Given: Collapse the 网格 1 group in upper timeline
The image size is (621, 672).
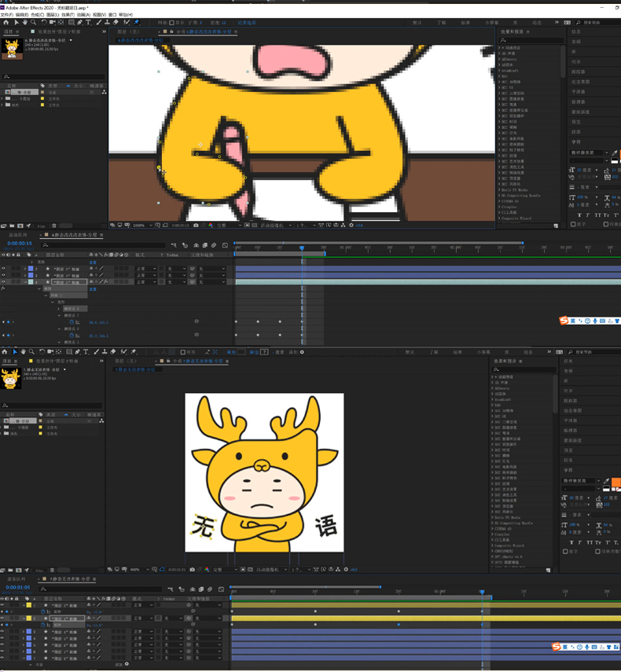Looking at the screenshot, I should [x=46, y=296].
